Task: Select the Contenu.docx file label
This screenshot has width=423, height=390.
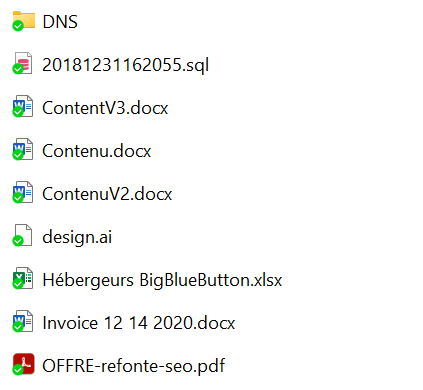Action: [x=97, y=151]
